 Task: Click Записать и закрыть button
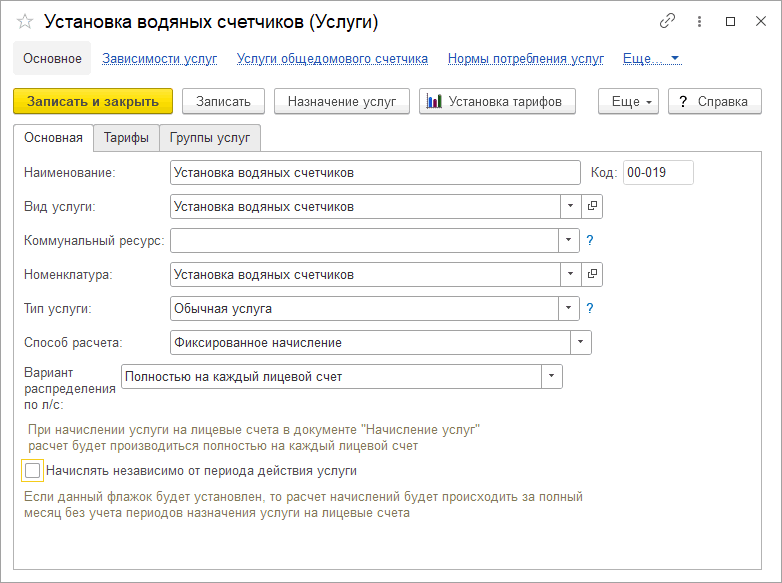pos(93,101)
